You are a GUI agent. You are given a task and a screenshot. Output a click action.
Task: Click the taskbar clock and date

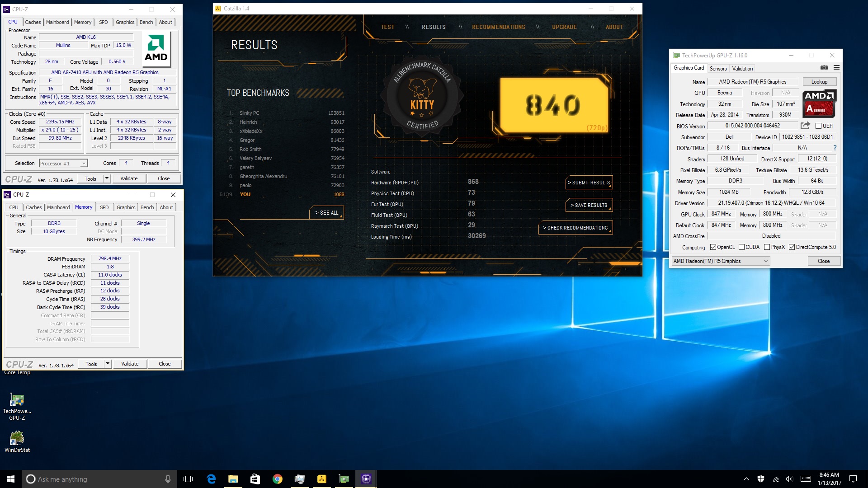[x=829, y=479]
